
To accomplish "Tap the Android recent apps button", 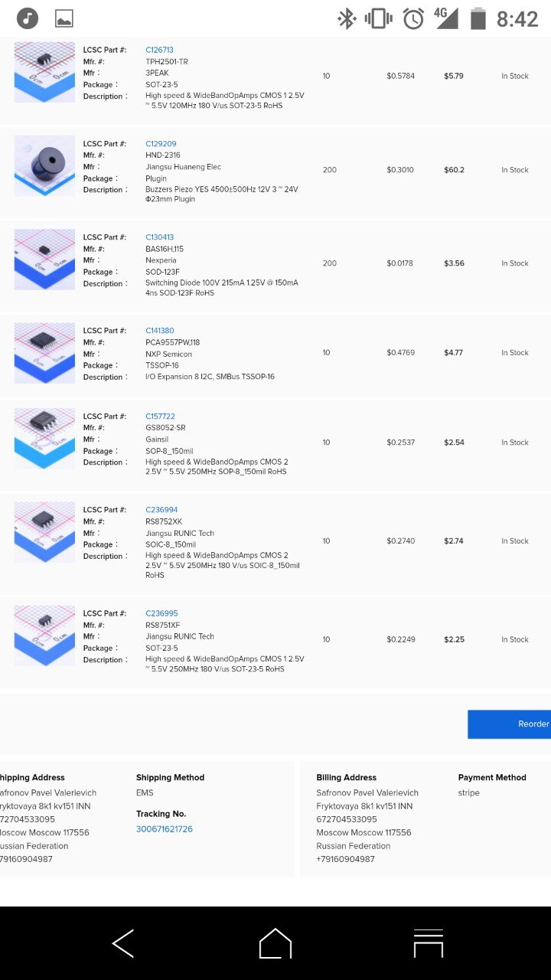I will click(429, 943).
